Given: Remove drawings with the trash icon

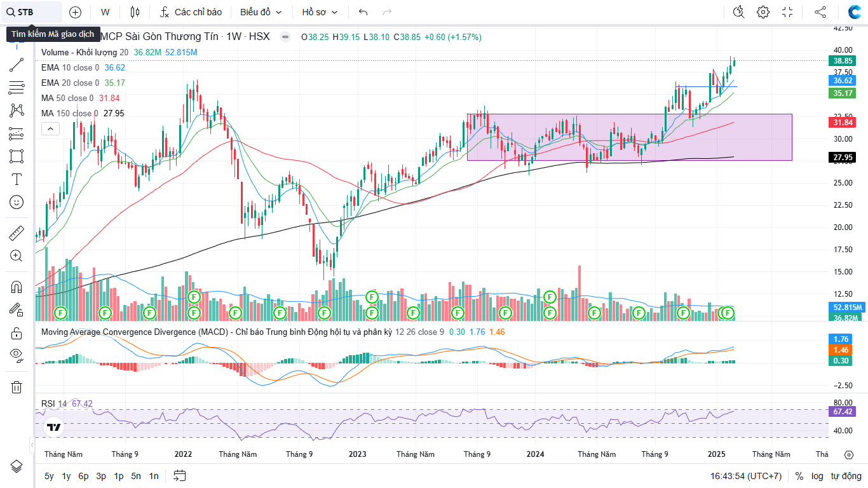Looking at the screenshot, I should pyautogui.click(x=17, y=387).
